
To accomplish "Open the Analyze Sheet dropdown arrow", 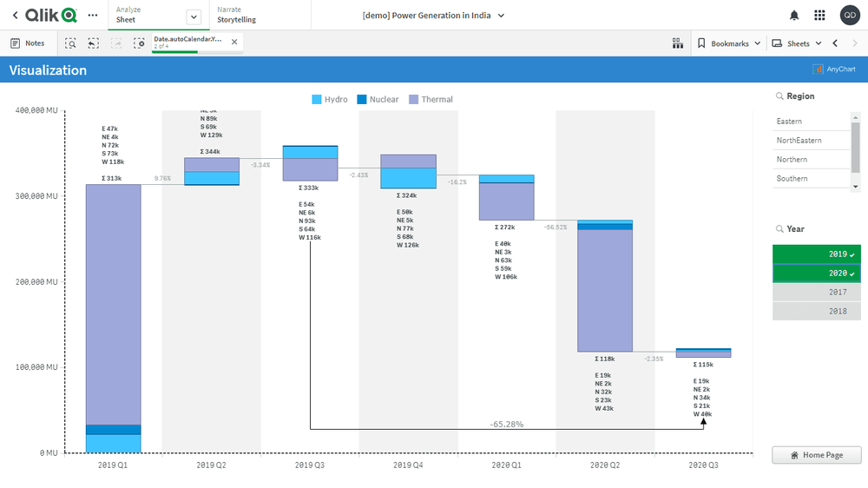I will click(x=194, y=16).
